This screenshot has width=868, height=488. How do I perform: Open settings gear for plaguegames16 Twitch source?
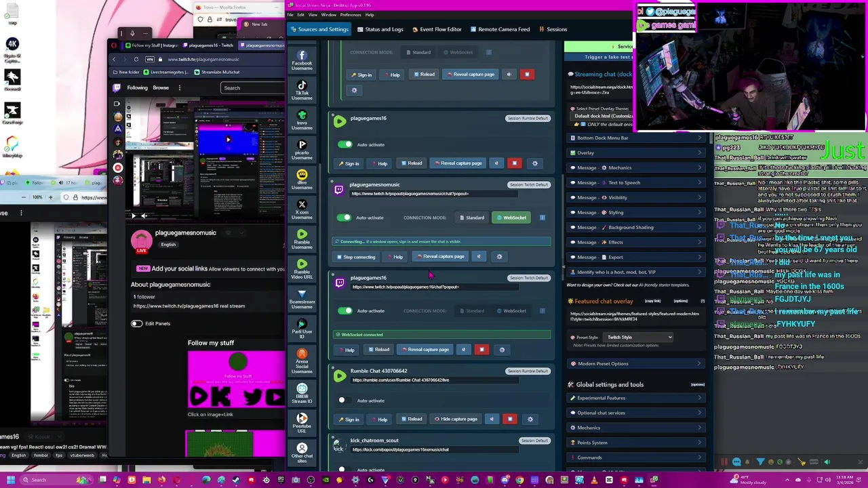click(x=502, y=350)
